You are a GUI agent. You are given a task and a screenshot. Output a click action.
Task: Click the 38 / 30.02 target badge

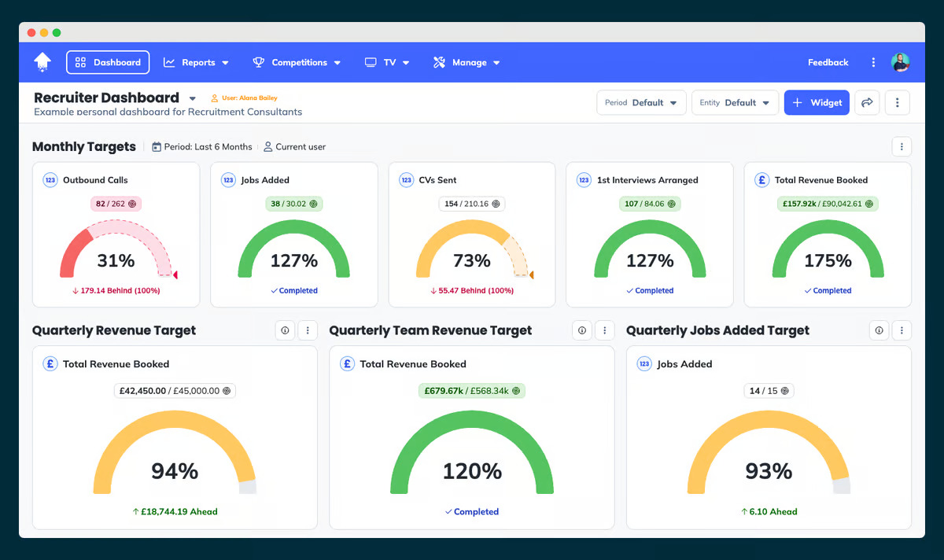[x=294, y=204]
